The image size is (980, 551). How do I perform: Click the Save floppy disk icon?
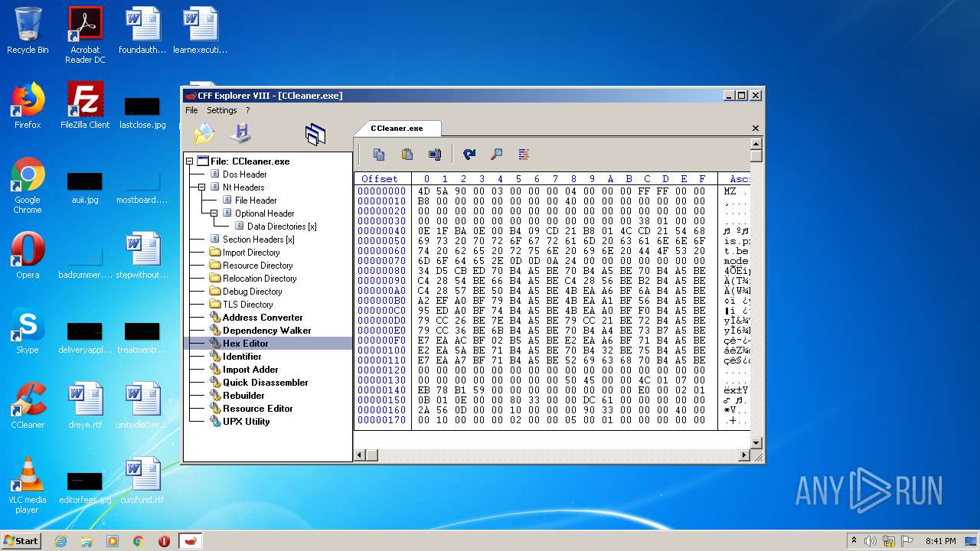240,133
